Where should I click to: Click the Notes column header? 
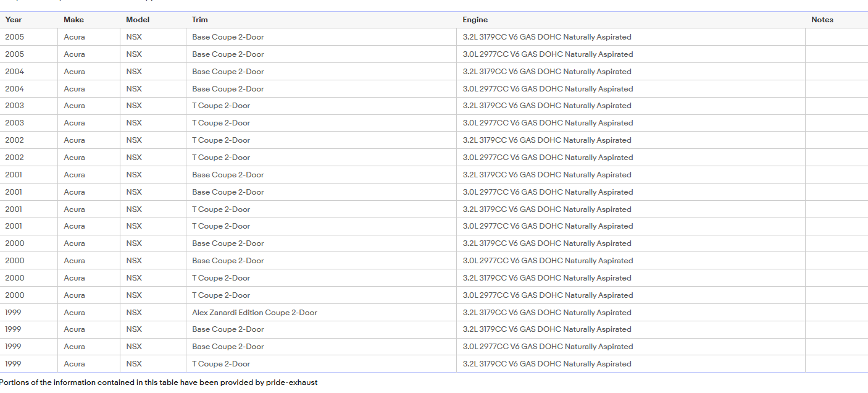pyautogui.click(x=822, y=20)
